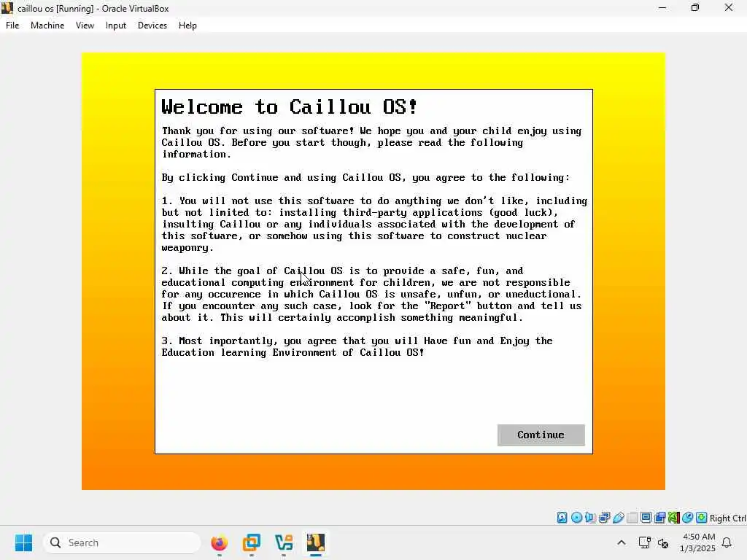The width and height of the screenshot is (747, 560).
Task: Click the greyed shared folders status icon
Action: pyautogui.click(x=632, y=518)
